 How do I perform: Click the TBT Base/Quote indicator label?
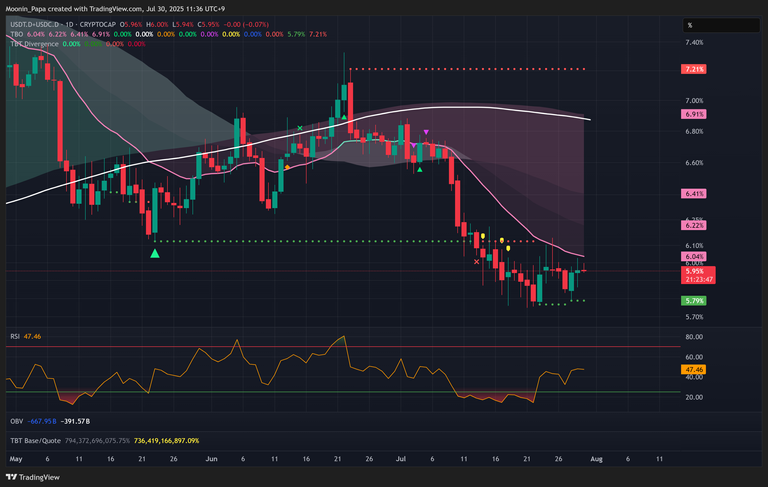pos(36,441)
